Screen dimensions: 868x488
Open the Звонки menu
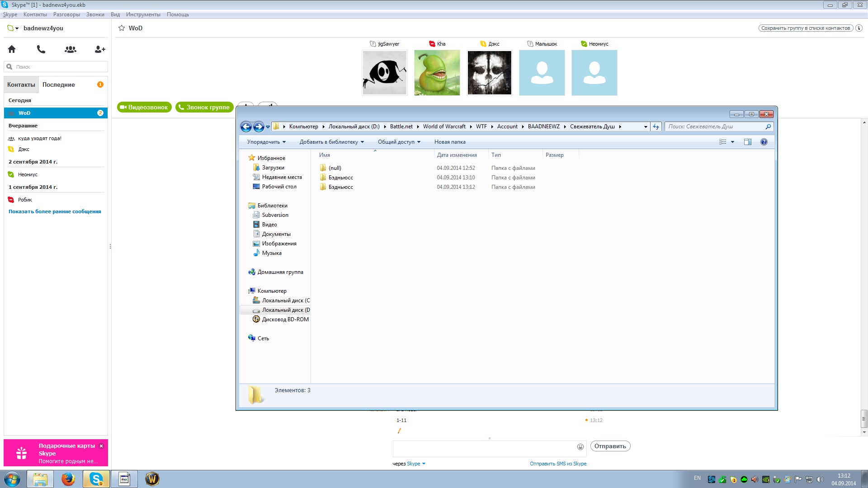pos(95,14)
